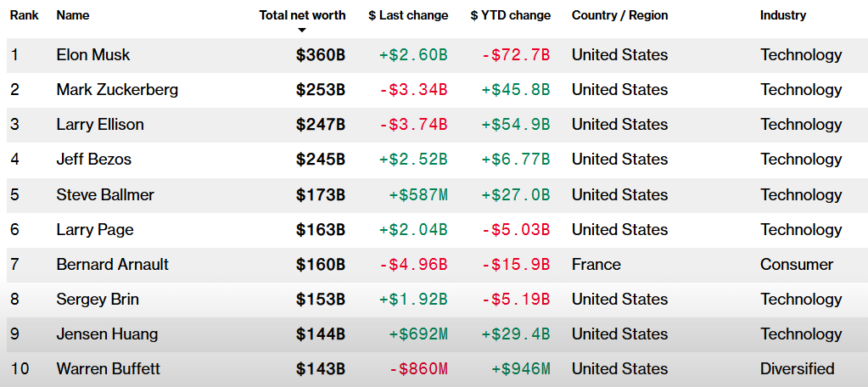Click the France country cell

[x=596, y=265]
